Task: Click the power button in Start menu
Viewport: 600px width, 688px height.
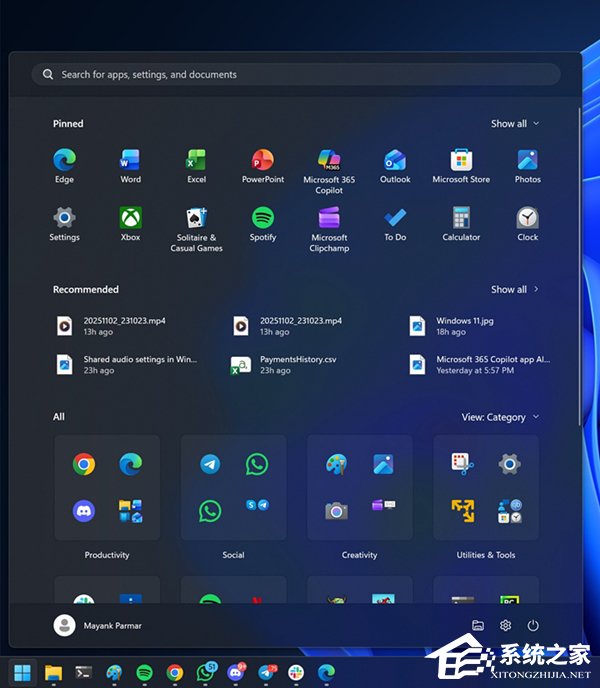Action: click(533, 625)
